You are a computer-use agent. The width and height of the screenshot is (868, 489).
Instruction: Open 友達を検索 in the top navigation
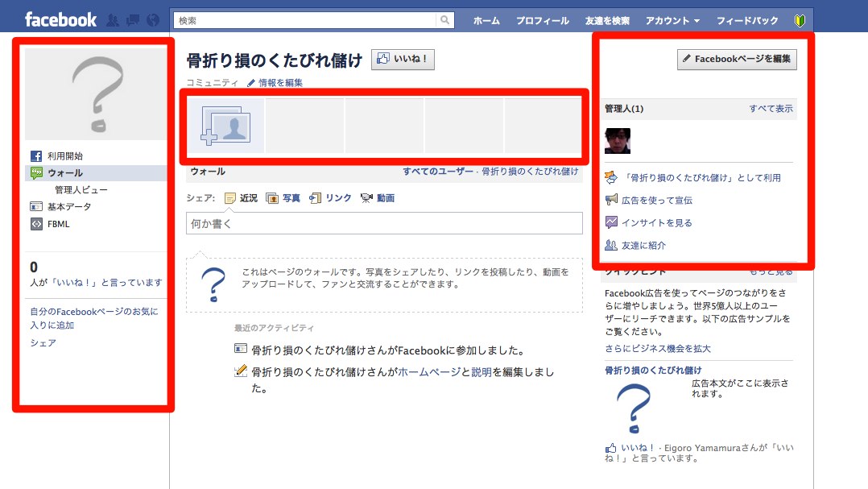[607, 20]
